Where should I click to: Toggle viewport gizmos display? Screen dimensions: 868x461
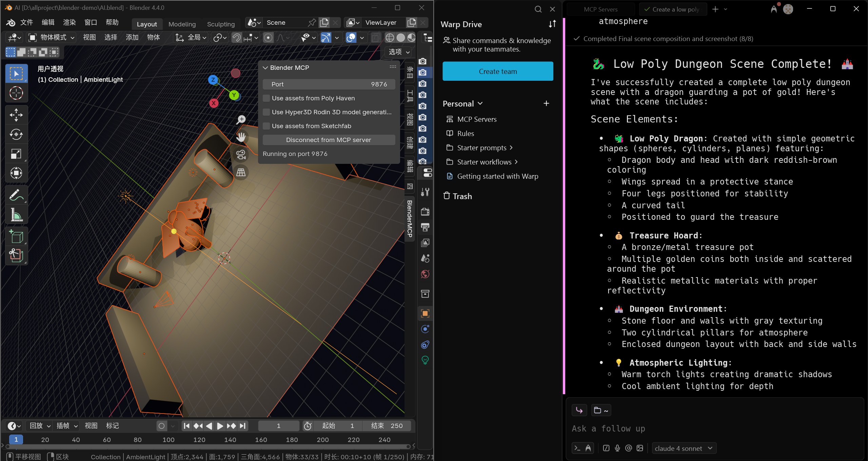(326, 38)
